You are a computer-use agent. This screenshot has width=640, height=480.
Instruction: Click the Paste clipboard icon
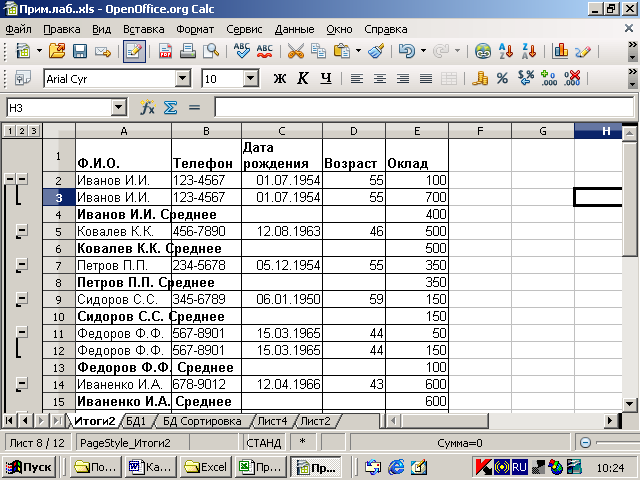coord(342,51)
